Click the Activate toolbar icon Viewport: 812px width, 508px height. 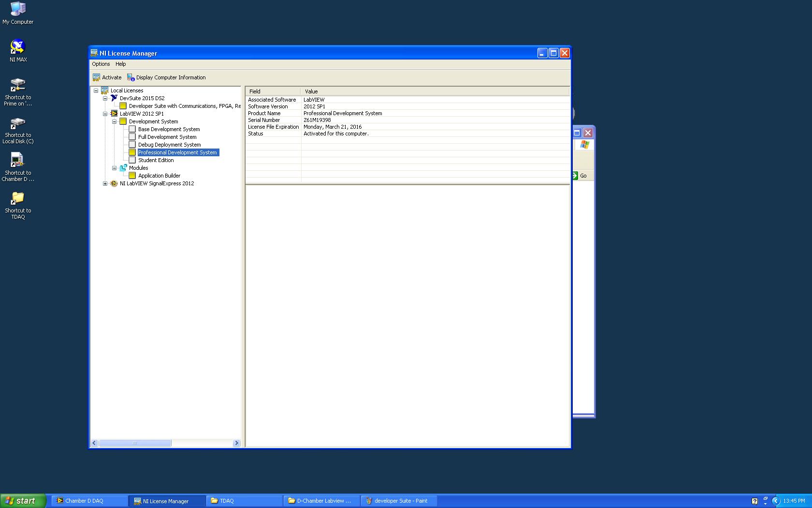coord(96,77)
